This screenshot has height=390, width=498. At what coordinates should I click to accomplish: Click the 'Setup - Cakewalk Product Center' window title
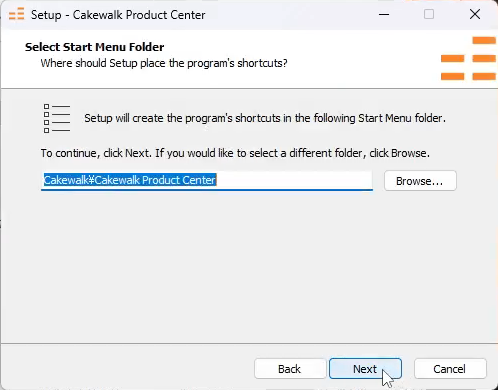tap(118, 15)
